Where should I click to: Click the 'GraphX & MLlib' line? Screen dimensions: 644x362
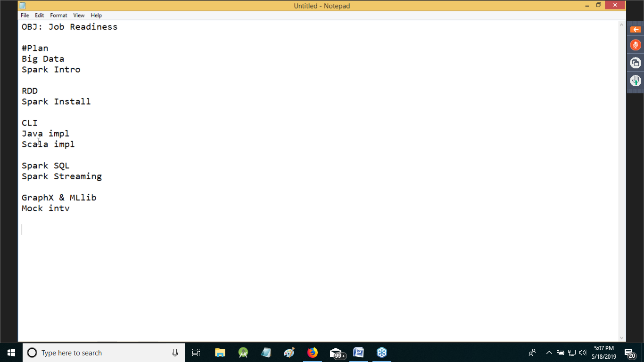[x=59, y=197]
